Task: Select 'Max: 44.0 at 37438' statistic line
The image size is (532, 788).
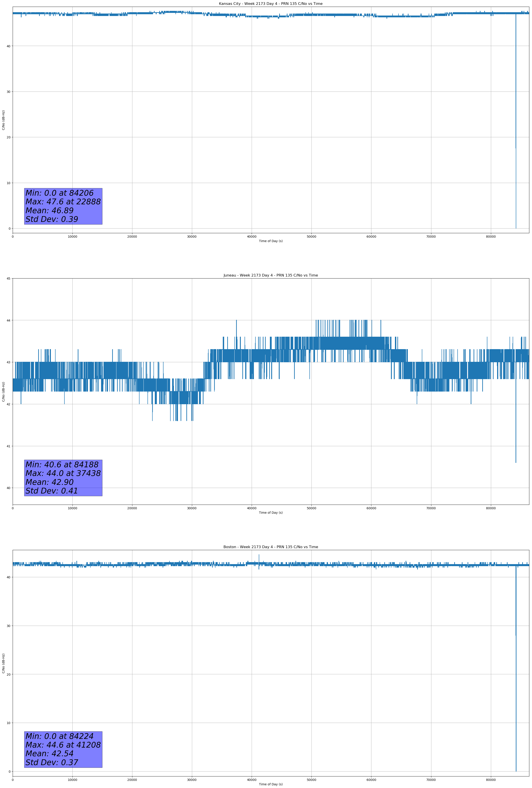Action: coord(63,473)
